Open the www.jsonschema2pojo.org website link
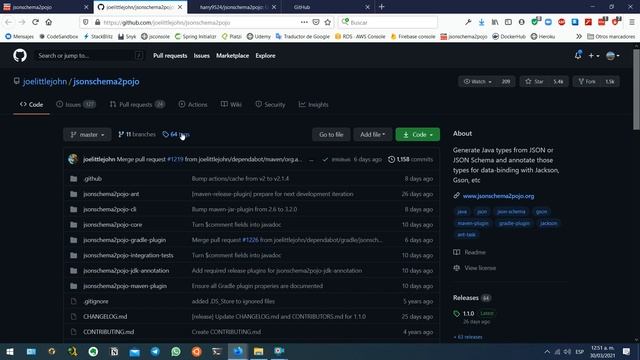 coord(498,196)
